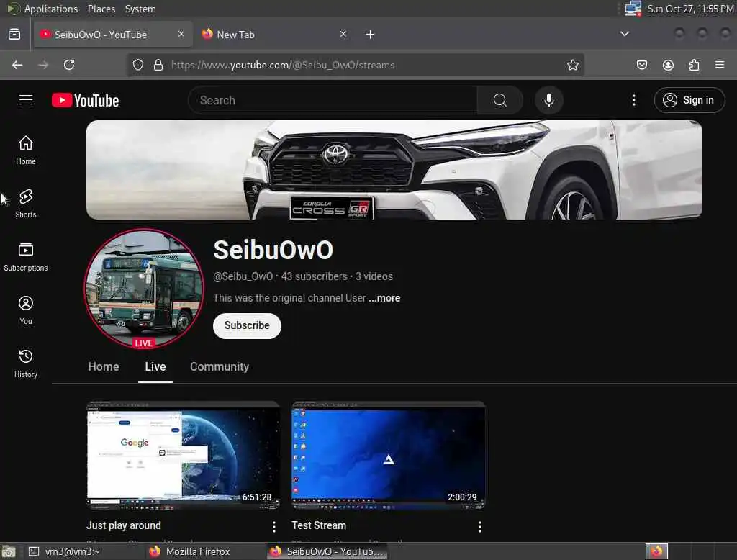This screenshot has height=560, width=737.
Task: Click the SeibuOwO live channel avatar
Action: (144, 289)
